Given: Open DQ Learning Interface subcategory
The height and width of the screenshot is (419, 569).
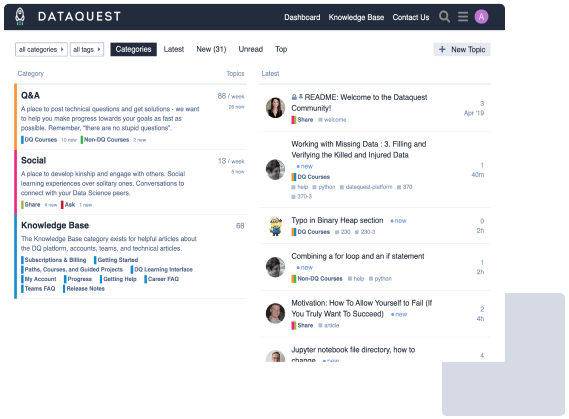Looking at the screenshot, I should pyautogui.click(x=161, y=269).
